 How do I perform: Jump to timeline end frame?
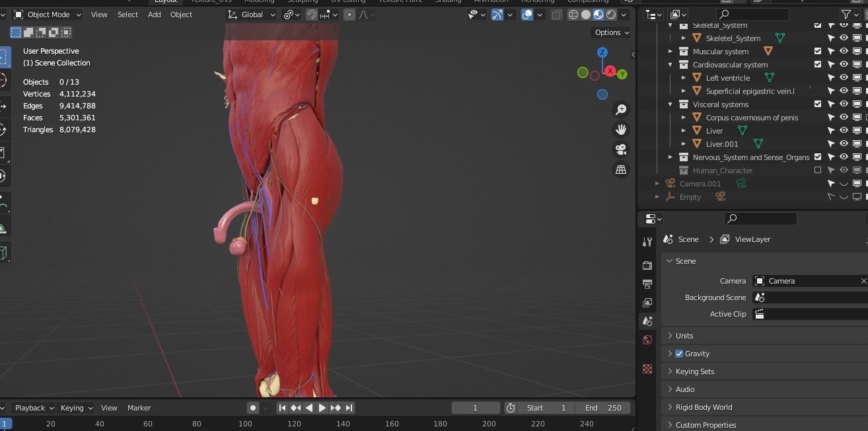349,408
